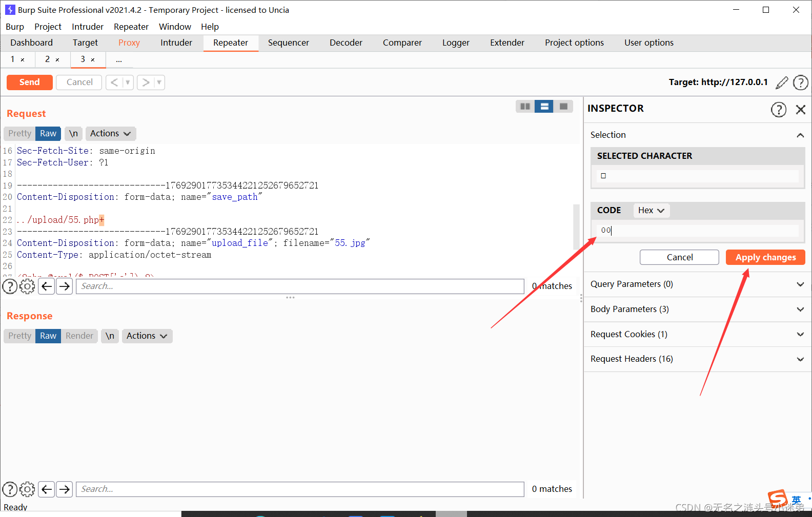Go to next match in Response search
Screen dimensions: 812x517
coord(64,489)
